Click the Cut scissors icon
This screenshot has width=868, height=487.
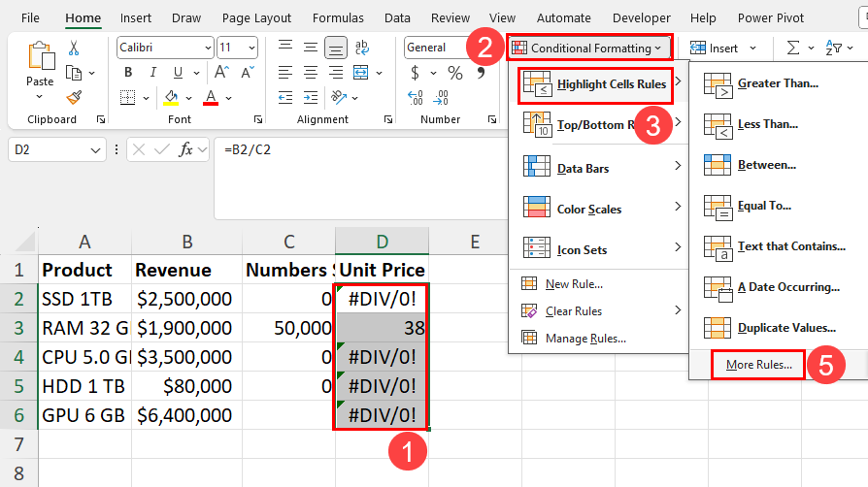[x=74, y=49]
